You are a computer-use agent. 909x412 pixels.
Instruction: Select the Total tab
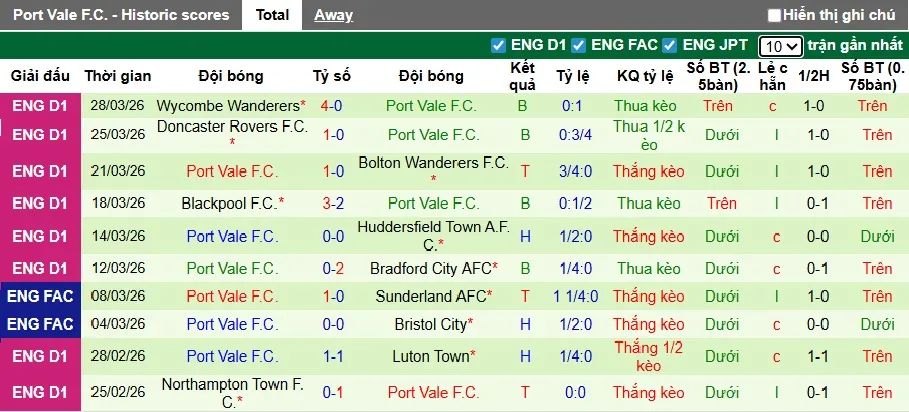(x=272, y=15)
